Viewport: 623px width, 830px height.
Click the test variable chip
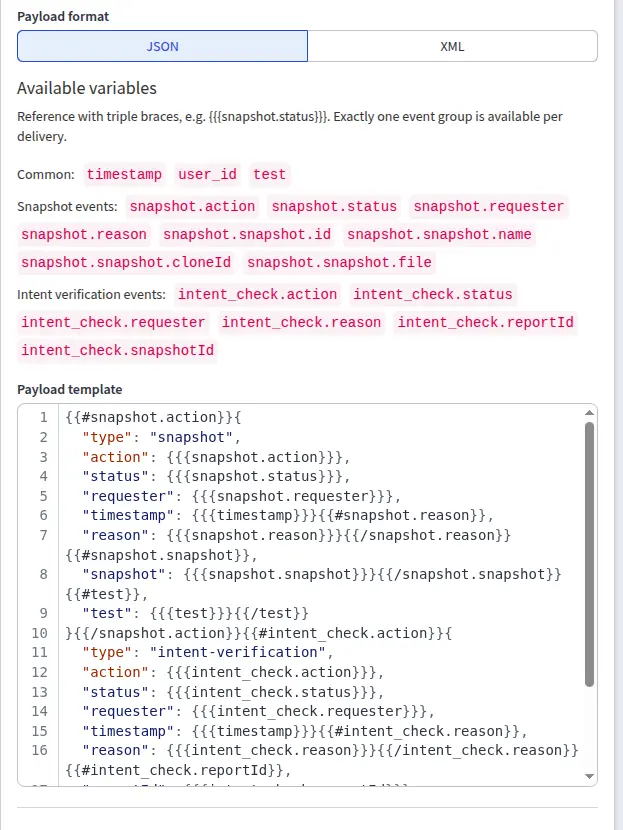pos(269,174)
